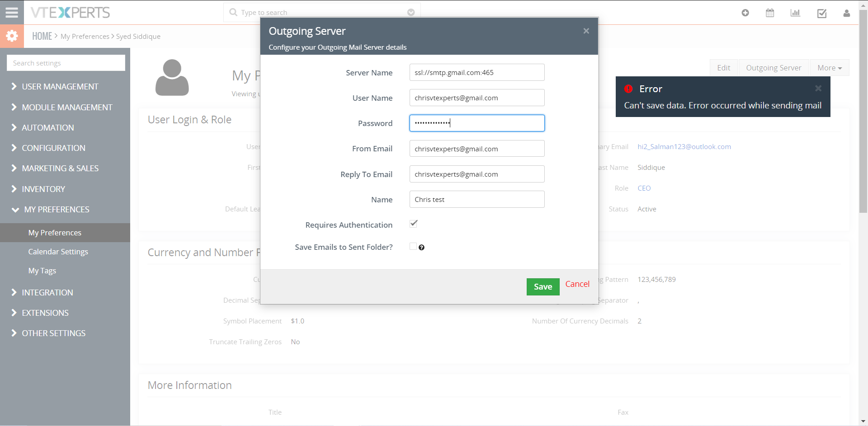Screen dimensions: 868x426
Task: Click Syed Siddique breadcrumb
Action: pyautogui.click(x=138, y=36)
